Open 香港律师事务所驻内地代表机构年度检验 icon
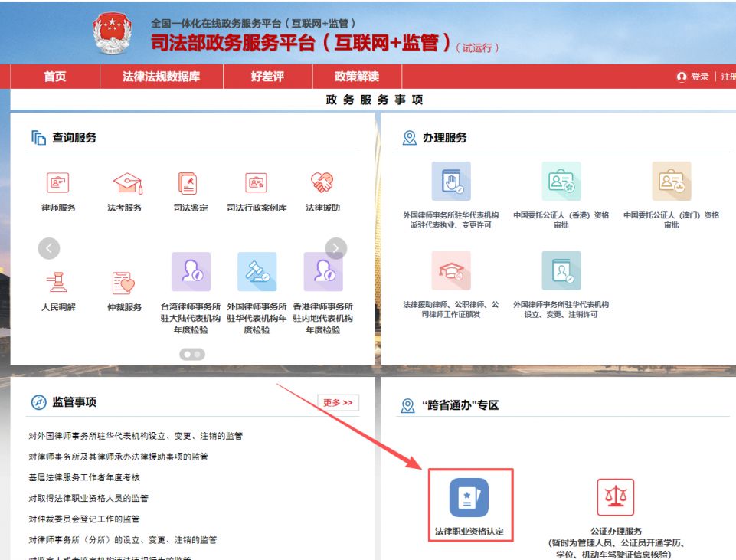 click(x=323, y=272)
